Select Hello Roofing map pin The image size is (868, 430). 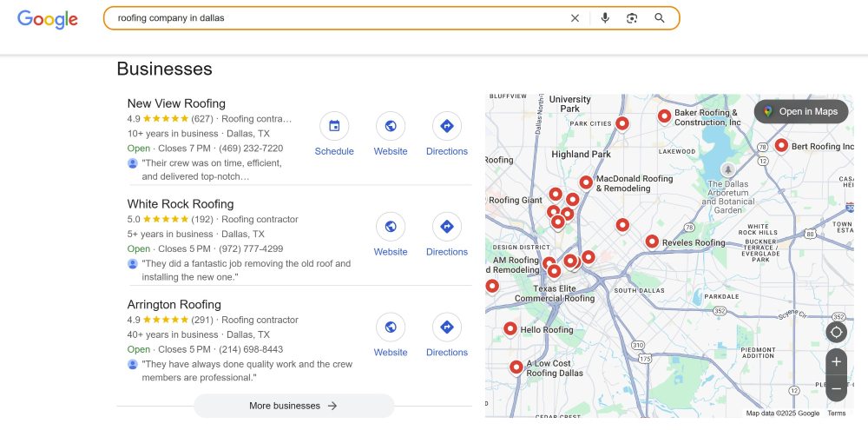(x=510, y=329)
